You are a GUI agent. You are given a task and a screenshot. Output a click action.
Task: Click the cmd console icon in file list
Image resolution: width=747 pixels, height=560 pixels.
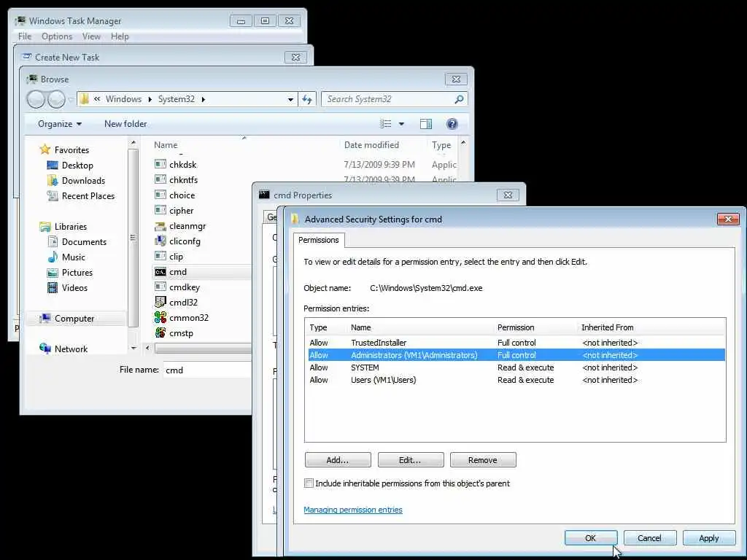click(160, 272)
